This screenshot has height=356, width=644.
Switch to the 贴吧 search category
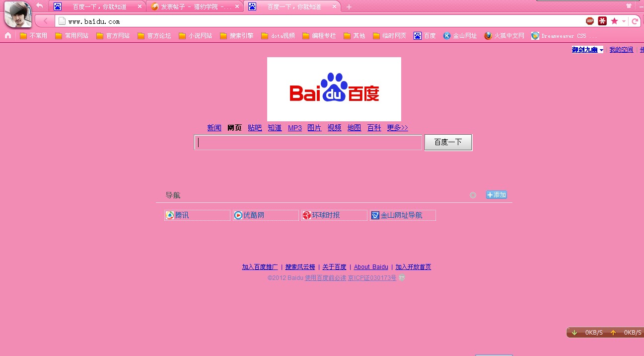255,128
